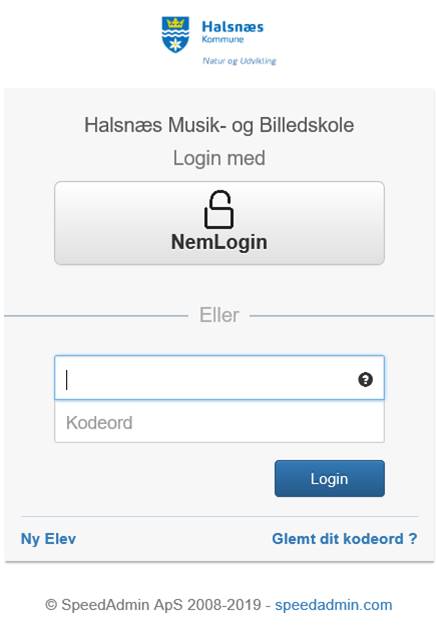Viewport: 436px width, 633px height.
Task: Click the divider line left of Eller
Action: pos(96,316)
